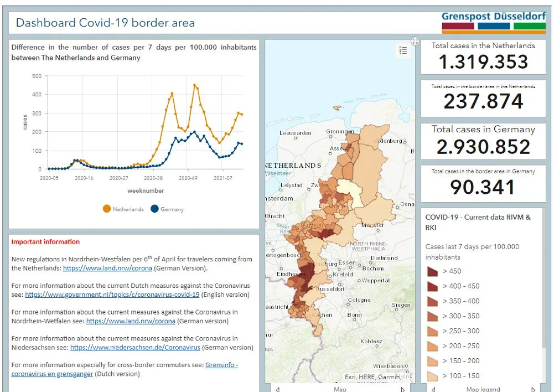Open the map legend list icon
554x392 pixels.
tap(403, 50)
